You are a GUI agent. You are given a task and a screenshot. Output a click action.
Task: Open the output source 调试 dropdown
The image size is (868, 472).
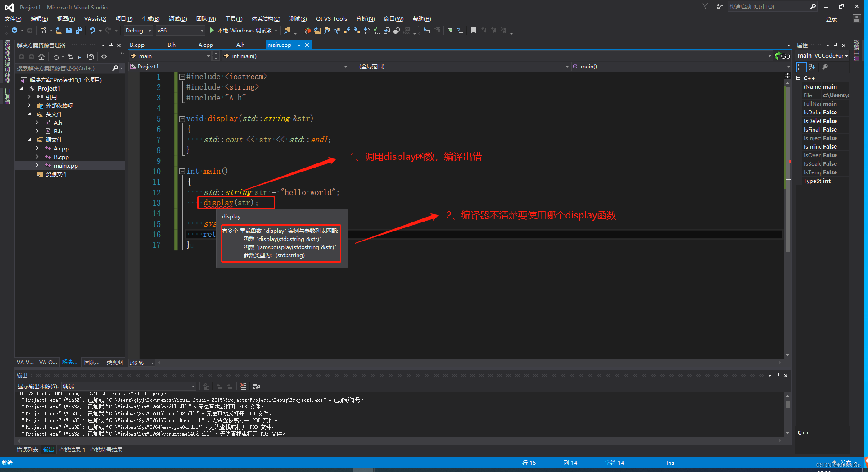(129, 386)
